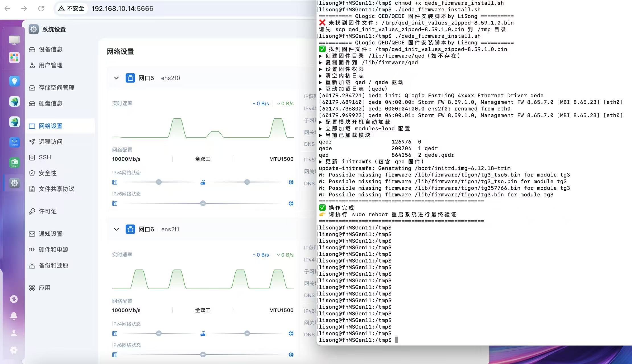The image size is (632, 364).
Task: Open 文件共享协议 settings
Action: tap(56, 189)
